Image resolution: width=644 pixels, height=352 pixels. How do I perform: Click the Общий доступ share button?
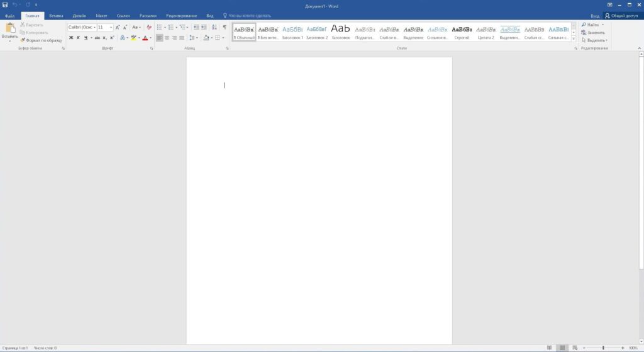coord(623,15)
